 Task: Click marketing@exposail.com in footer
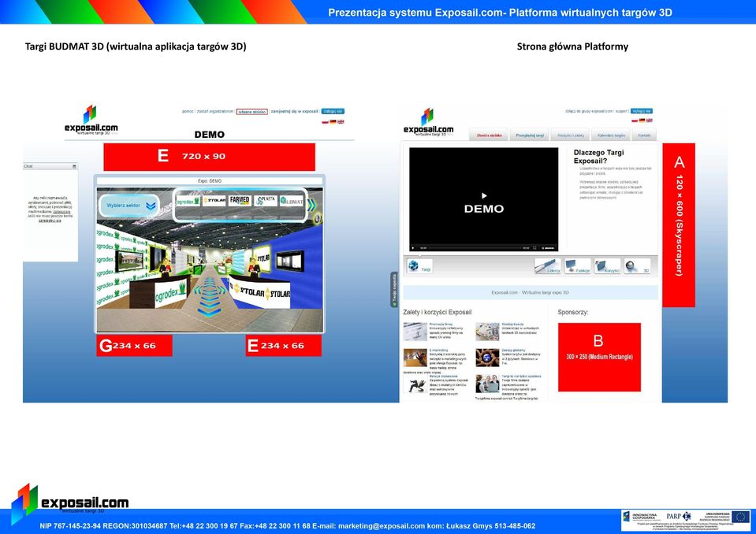click(x=382, y=526)
